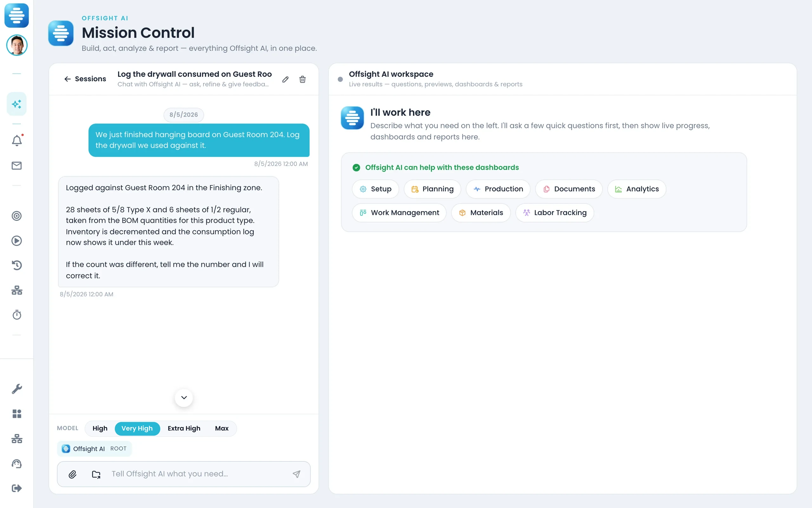Open the Setup dashboard chip
Viewport: 812px width, 508px height.
pyautogui.click(x=376, y=189)
